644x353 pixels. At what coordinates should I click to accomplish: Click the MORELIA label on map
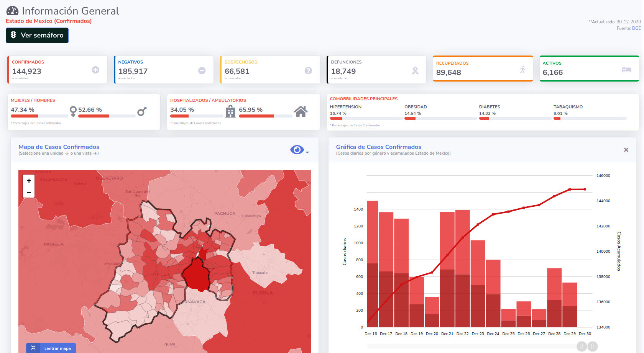point(54,244)
